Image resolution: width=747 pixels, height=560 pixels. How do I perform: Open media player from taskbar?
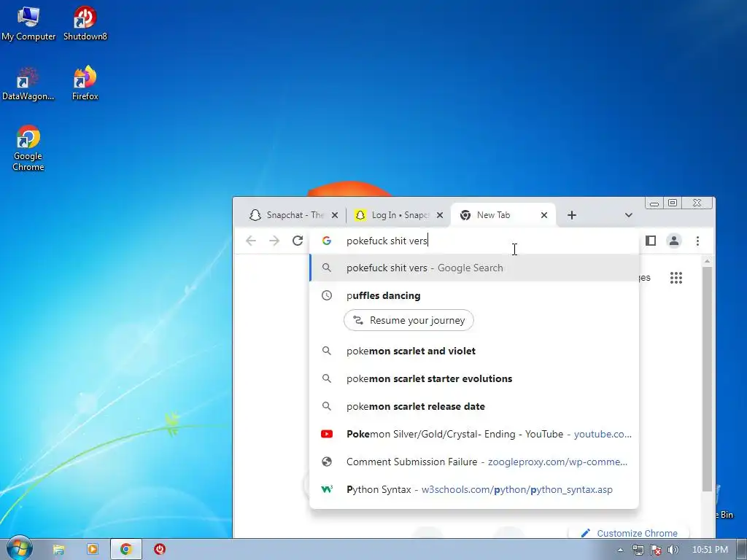pos(93,550)
